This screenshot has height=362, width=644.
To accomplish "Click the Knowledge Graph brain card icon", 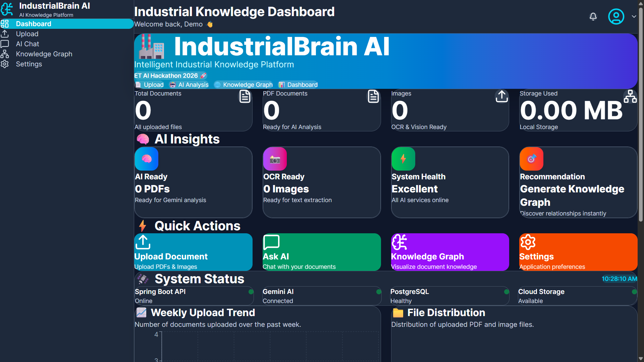I will [399, 242].
